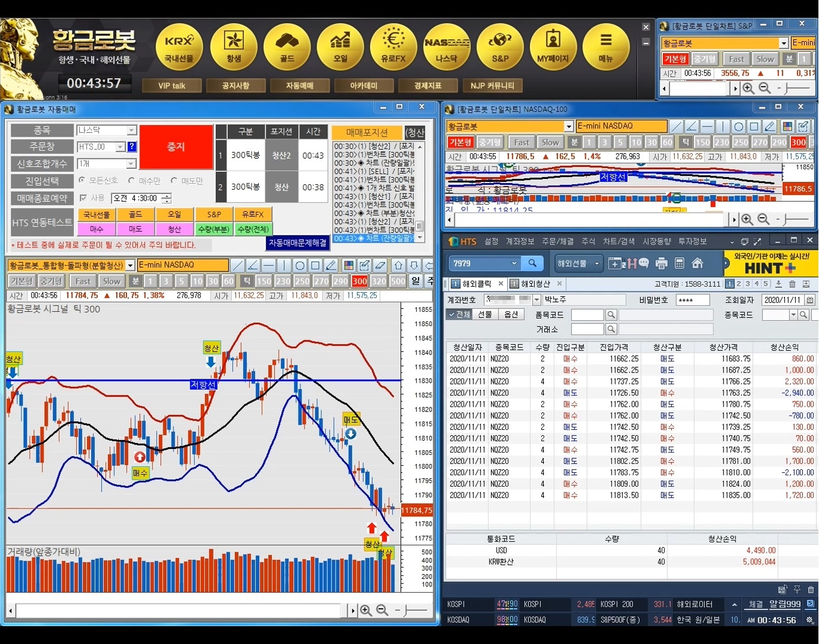Select the 매수만 radio button
The image size is (819, 644).
pos(131,180)
